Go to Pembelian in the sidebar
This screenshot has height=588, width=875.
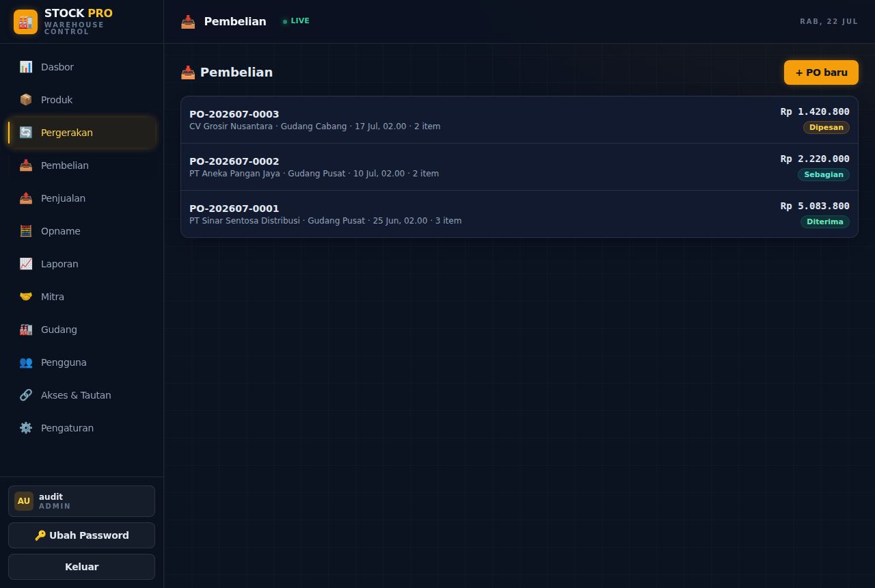tap(82, 165)
